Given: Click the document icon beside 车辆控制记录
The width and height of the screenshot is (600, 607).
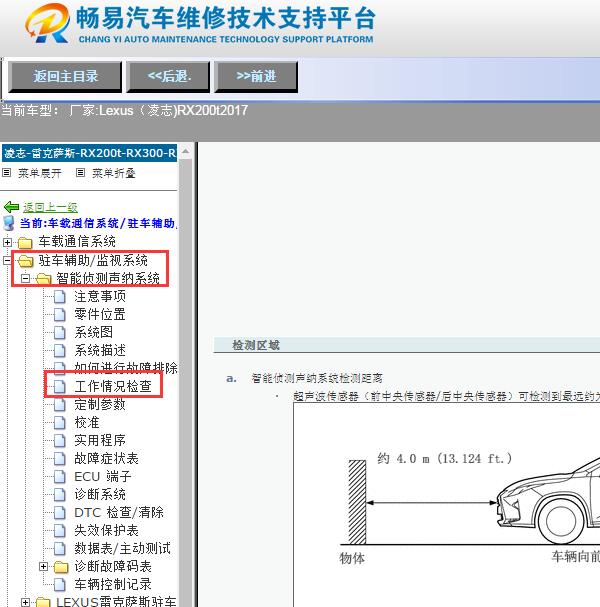Looking at the screenshot, I should 60,585.
